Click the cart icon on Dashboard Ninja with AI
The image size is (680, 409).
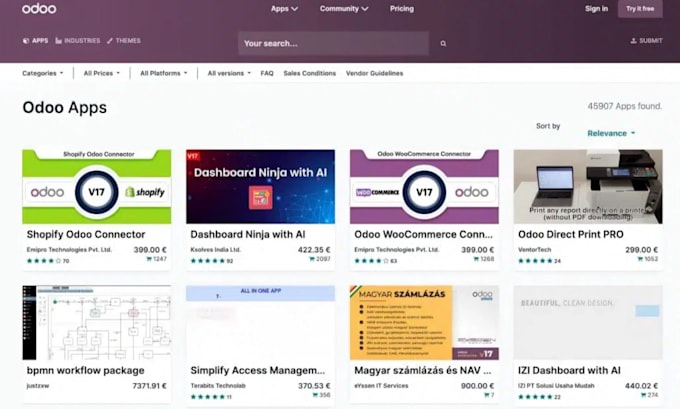pyautogui.click(x=312, y=259)
